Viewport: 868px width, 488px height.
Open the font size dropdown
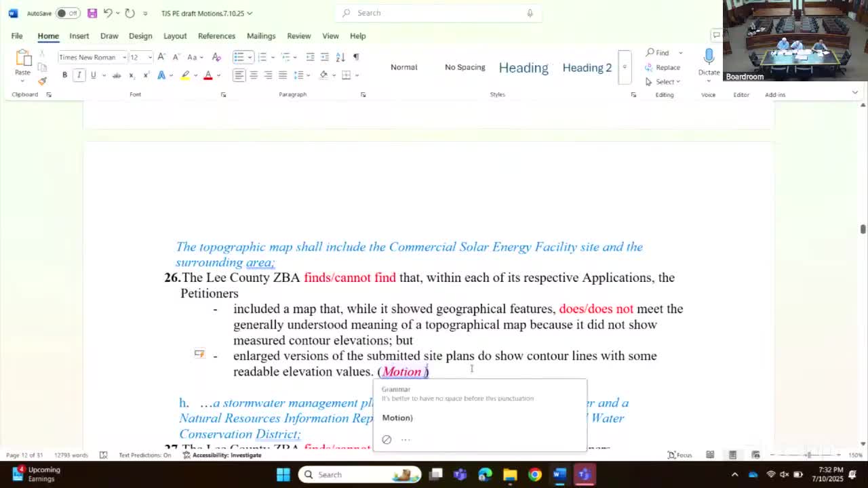click(x=150, y=58)
